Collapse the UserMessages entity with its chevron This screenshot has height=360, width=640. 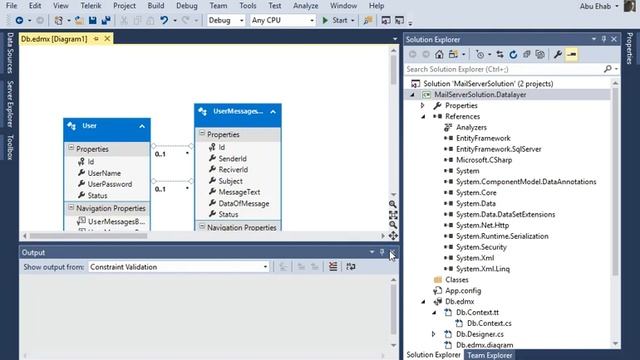coord(273,111)
